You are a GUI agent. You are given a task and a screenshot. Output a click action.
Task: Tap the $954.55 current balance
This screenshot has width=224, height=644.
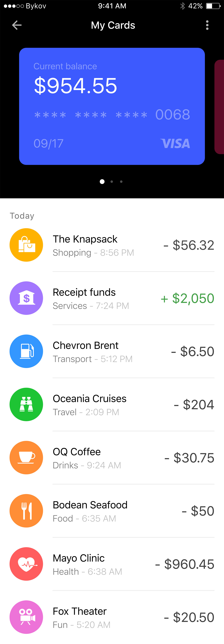click(x=76, y=86)
